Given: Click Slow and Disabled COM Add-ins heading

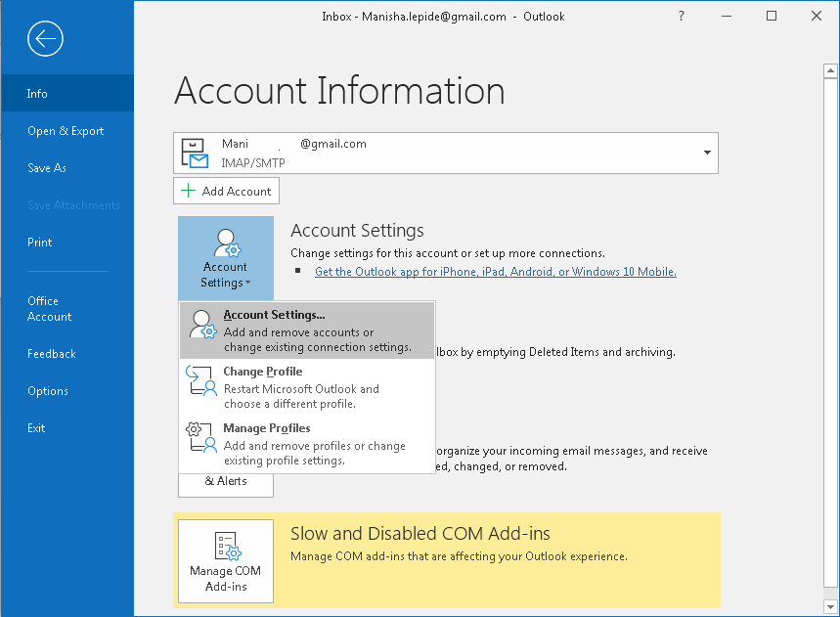Looking at the screenshot, I should point(420,534).
